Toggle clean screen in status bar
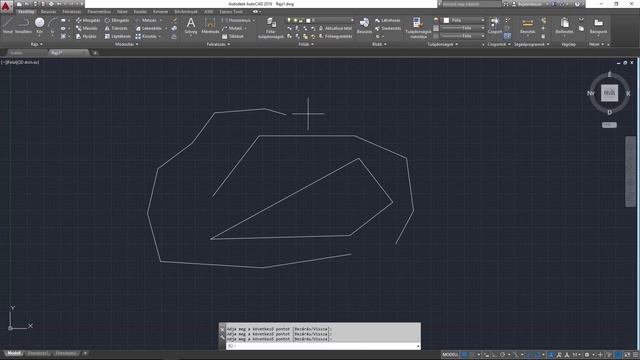The image size is (640, 360). [627, 355]
